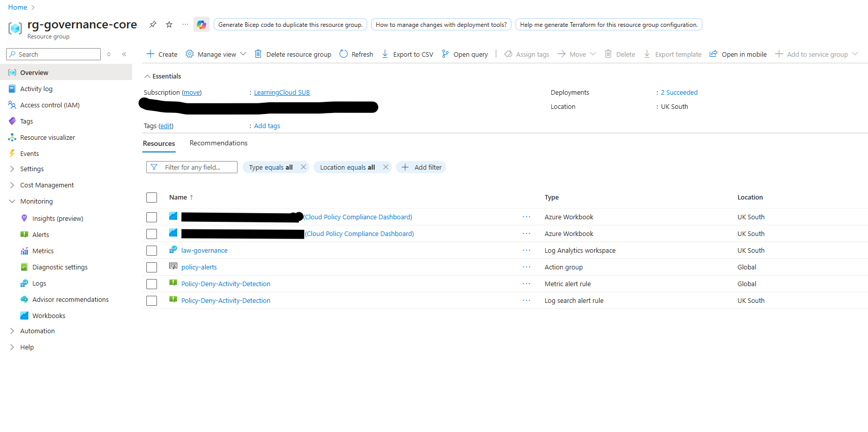
Task: Remove the Type equals all filter
Action: pos(303,167)
